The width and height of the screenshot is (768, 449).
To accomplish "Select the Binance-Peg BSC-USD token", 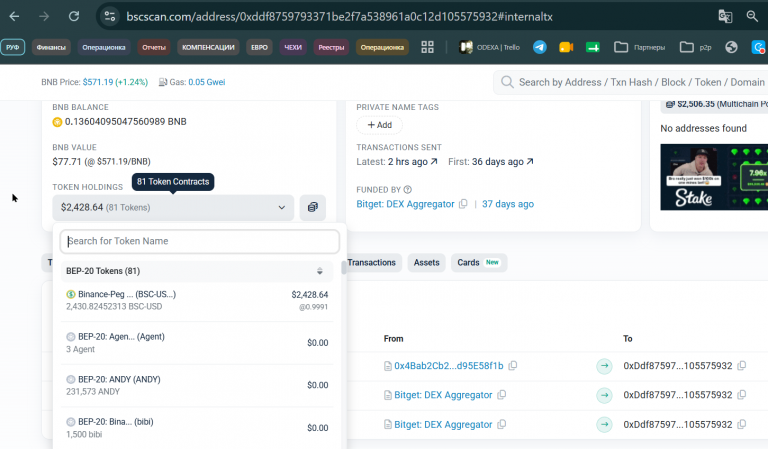I will point(197,300).
